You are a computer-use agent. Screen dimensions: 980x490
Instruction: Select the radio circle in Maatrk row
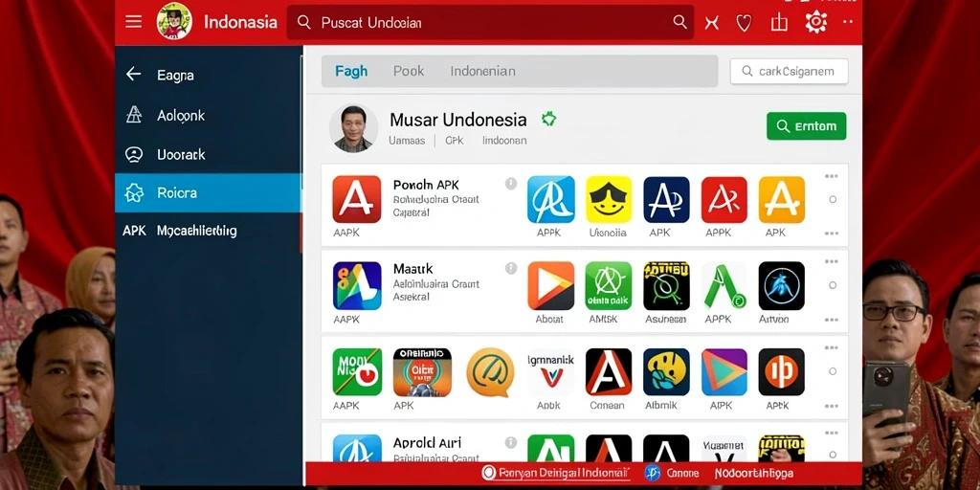pos(833,285)
